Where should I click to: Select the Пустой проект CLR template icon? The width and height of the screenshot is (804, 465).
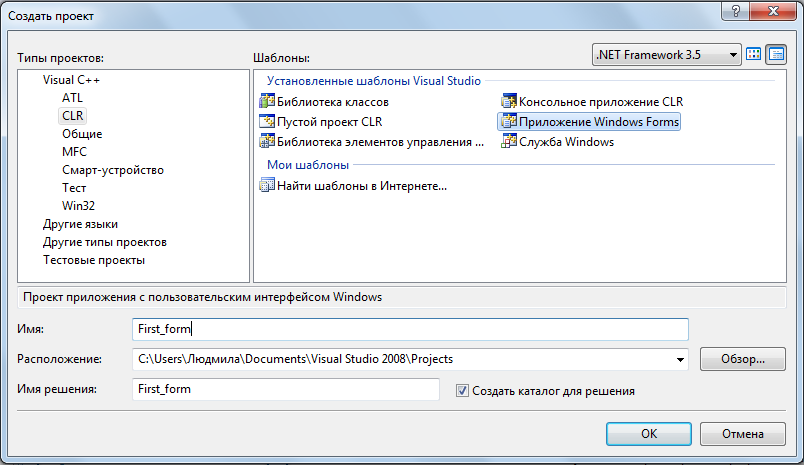(267, 122)
